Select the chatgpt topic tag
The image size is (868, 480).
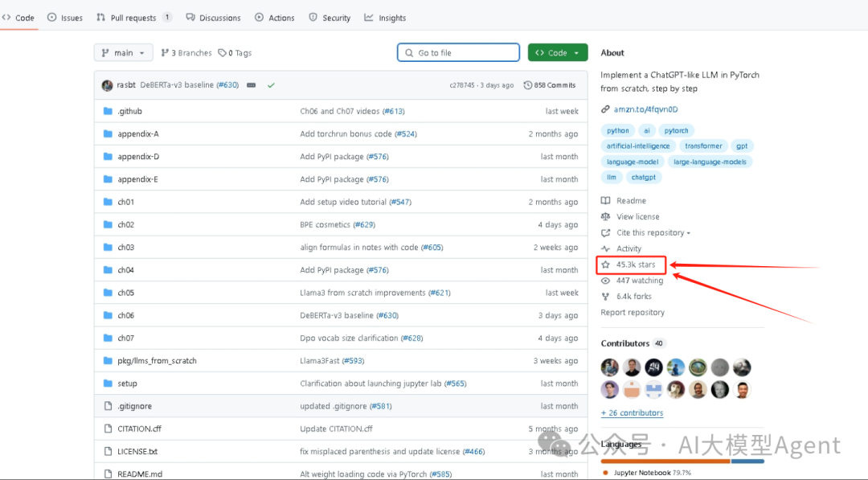643,177
